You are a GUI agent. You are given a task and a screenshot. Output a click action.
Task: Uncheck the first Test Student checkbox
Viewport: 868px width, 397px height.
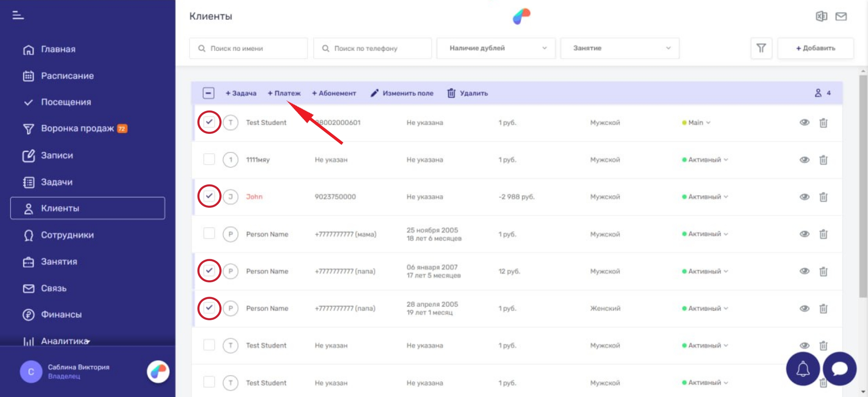coord(209,122)
